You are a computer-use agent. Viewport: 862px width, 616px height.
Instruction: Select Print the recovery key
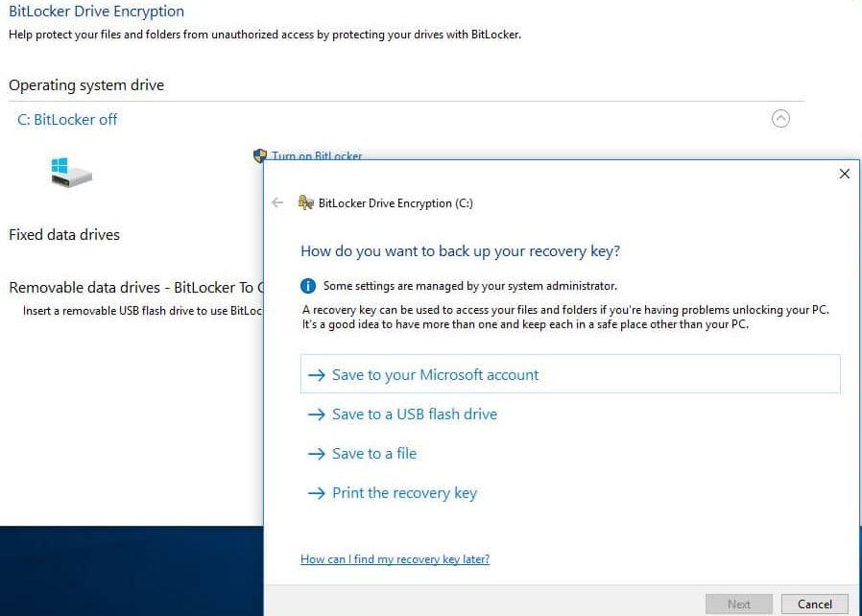click(x=403, y=492)
